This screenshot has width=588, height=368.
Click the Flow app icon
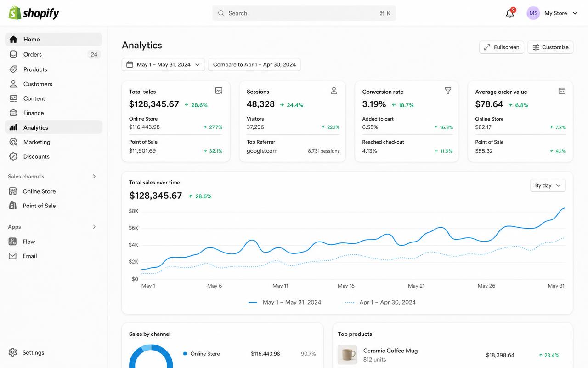(13, 241)
